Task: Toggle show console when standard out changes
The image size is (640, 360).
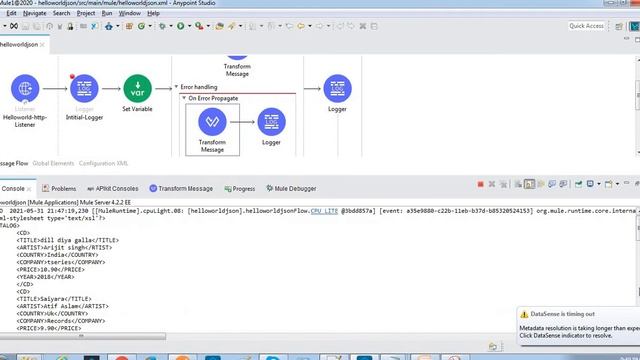Action: pyautogui.click(x=552, y=184)
